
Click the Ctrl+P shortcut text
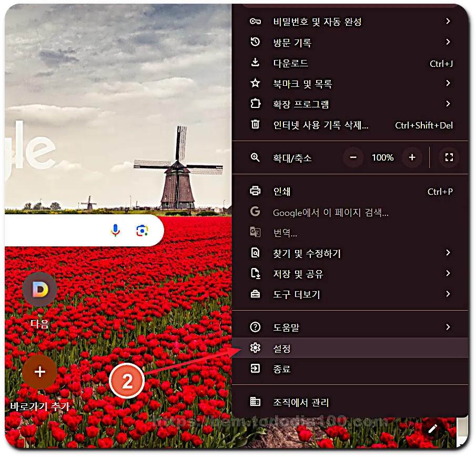click(x=440, y=192)
